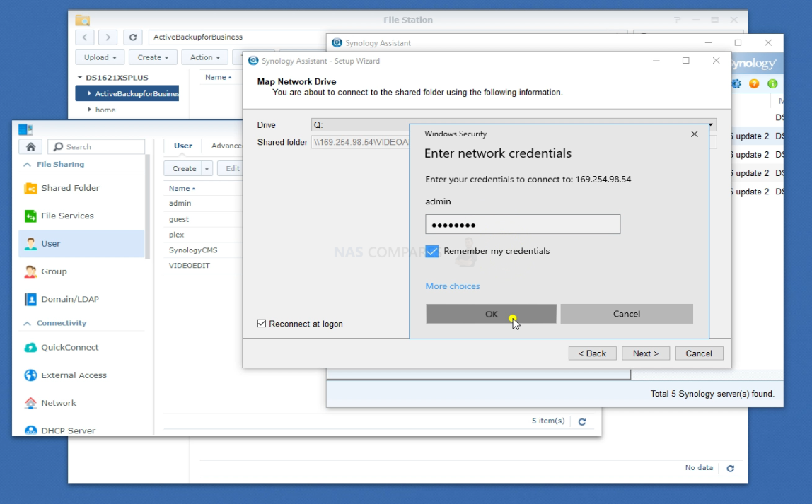Refresh File Station folder view
This screenshot has height=504, width=812.
coord(133,37)
